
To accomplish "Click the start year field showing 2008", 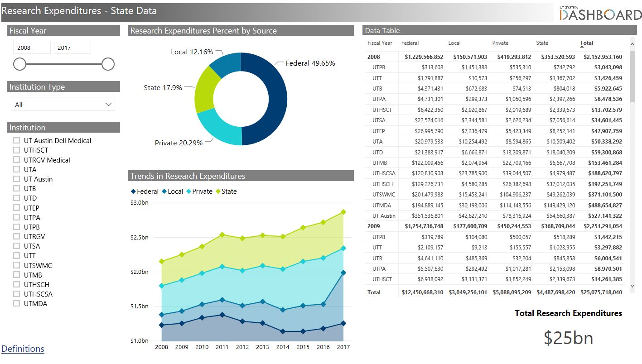I will pos(32,48).
